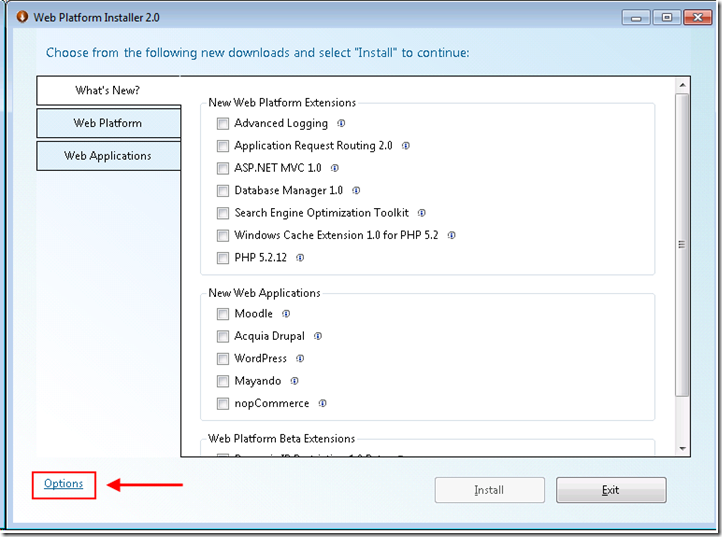Click the scrollbar down arrow
The height and width of the screenshot is (537, 722).
coord(682,449)
